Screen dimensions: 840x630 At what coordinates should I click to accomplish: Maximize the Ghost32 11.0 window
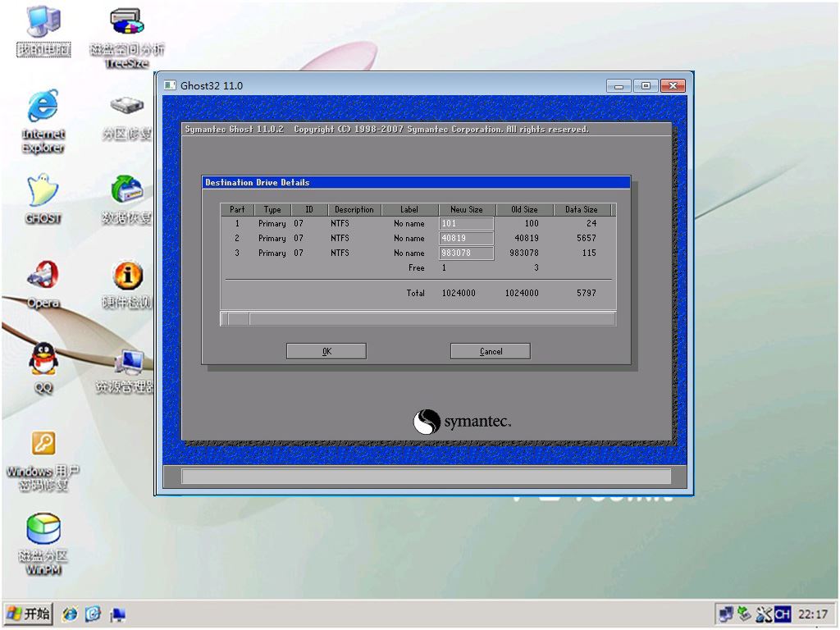pyautogui.click(x=646, y=85)
